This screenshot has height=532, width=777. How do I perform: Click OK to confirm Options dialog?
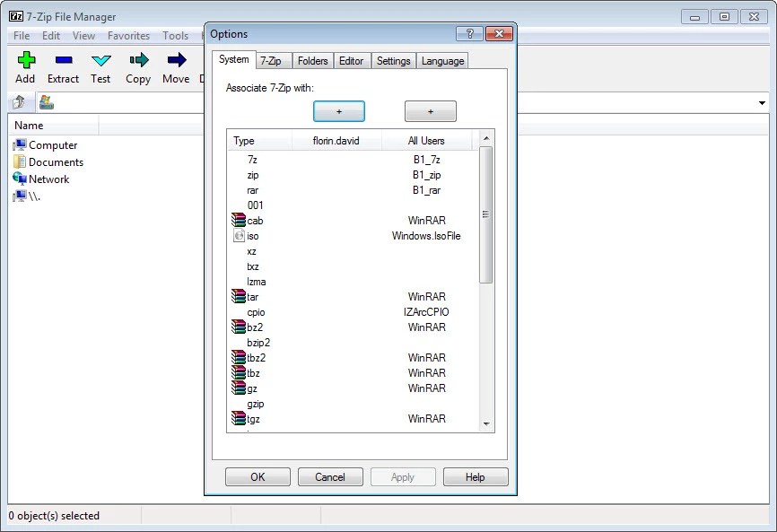258,477
